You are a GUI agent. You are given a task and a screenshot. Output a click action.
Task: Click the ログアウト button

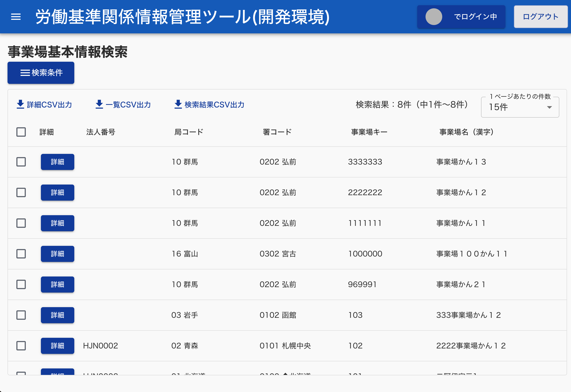click(541, 17)
